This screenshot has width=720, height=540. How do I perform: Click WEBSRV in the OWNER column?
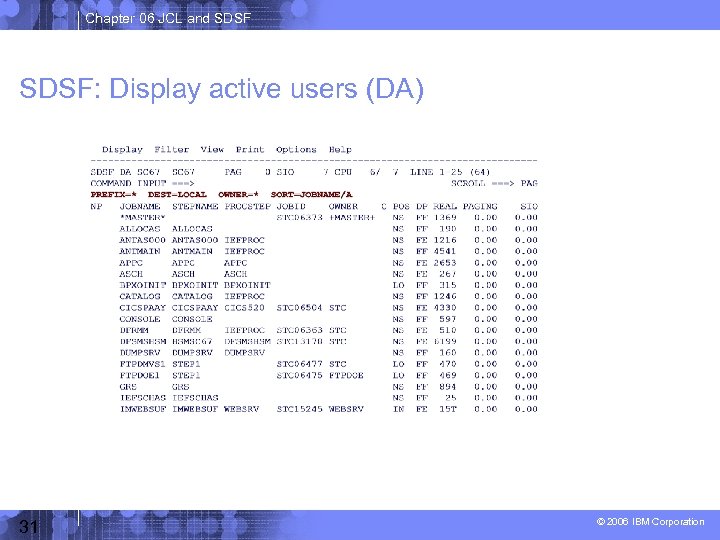[x=346, y=409]
